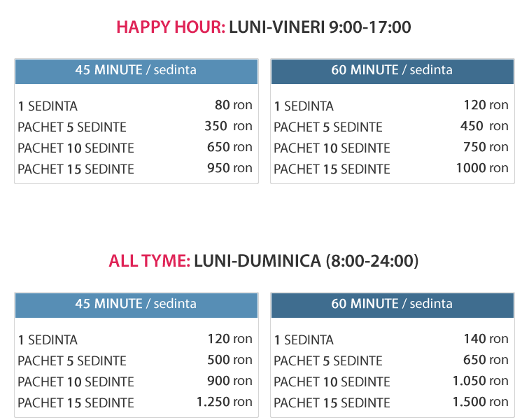This screenshot has width=529, height=420.
Task: Choose the 950 ron fifteen-session price
Action: coord(230,168)
